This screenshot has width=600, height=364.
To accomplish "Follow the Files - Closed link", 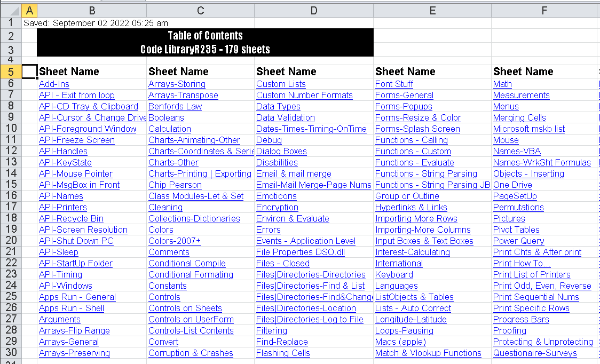I will tap(283, 263).
